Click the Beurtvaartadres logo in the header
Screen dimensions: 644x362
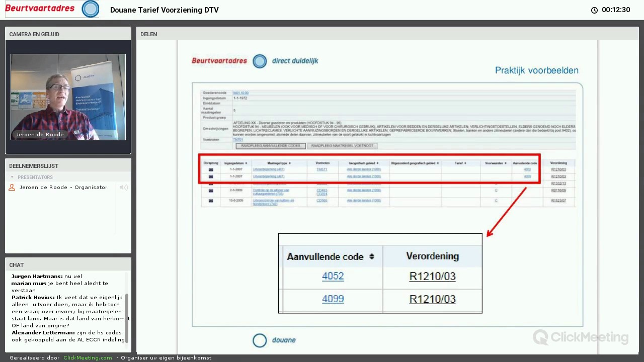click(40, 8)
